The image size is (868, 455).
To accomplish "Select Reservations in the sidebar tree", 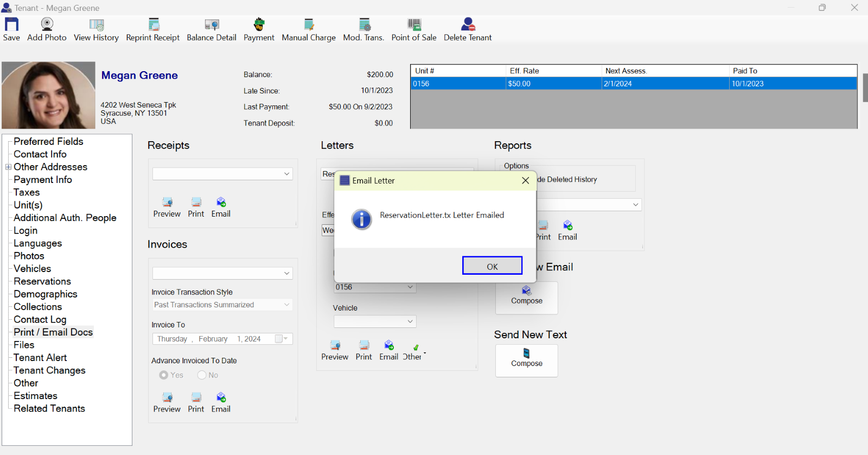I will point(42,281).
